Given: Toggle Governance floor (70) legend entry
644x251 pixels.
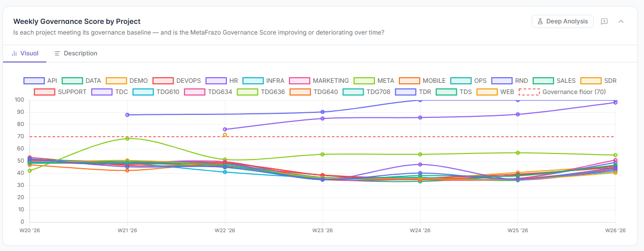Looking at the screenshot, I should [x=562, y=92].
